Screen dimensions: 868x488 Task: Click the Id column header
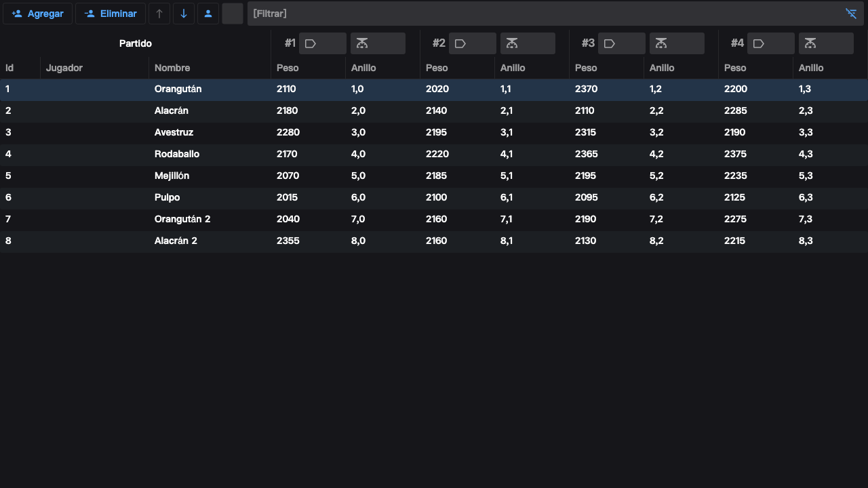9,68
